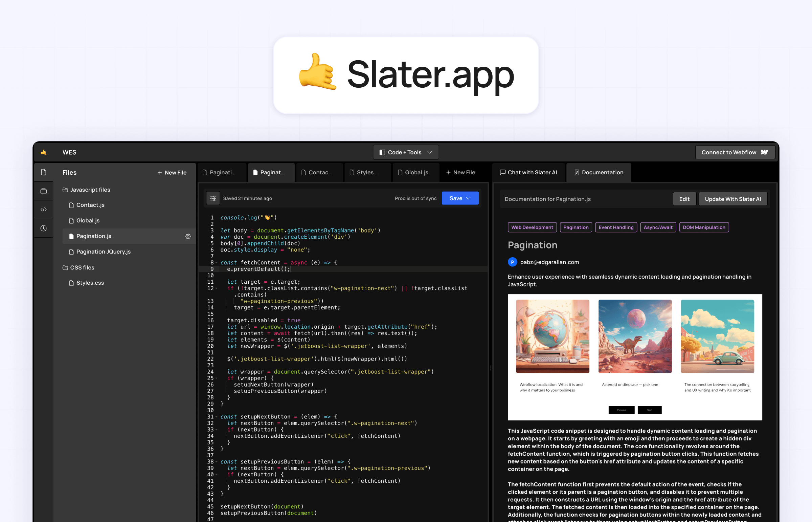This screenshot has width=812, height=522.
Task: Switch to the Global.js editor tab
Action: (416, 173)
